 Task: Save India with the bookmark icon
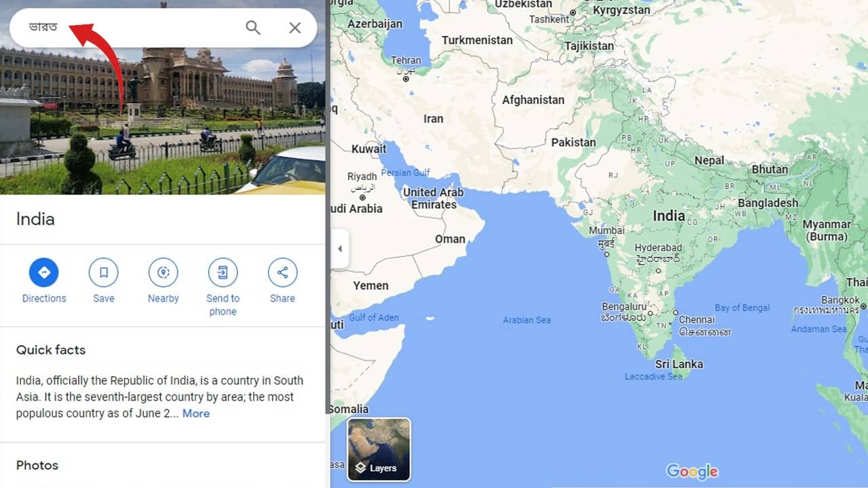[x=104, y=272]
